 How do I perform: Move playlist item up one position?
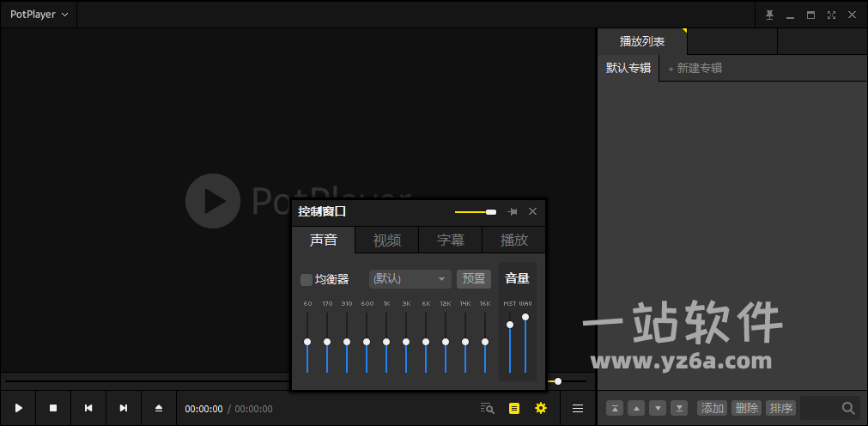(636, 408)
